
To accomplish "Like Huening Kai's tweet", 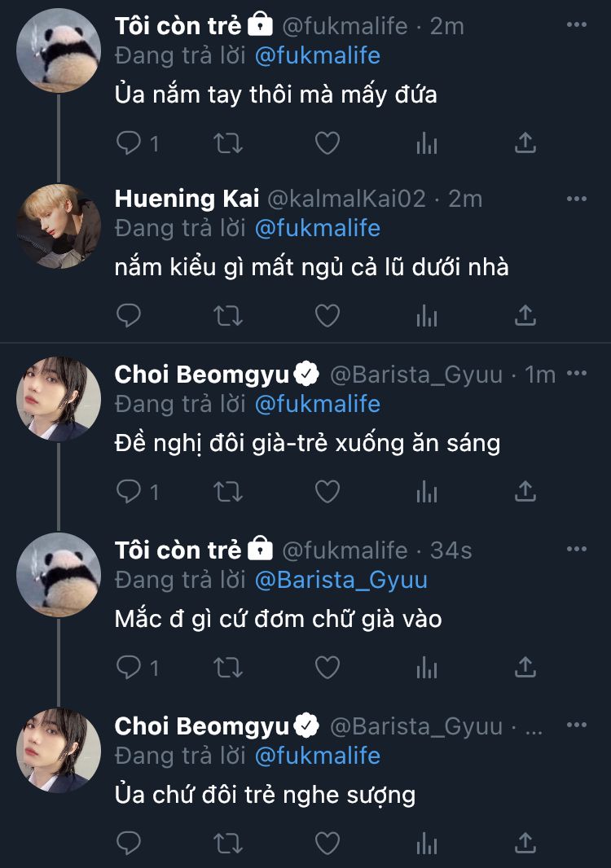I will [327, 315].
